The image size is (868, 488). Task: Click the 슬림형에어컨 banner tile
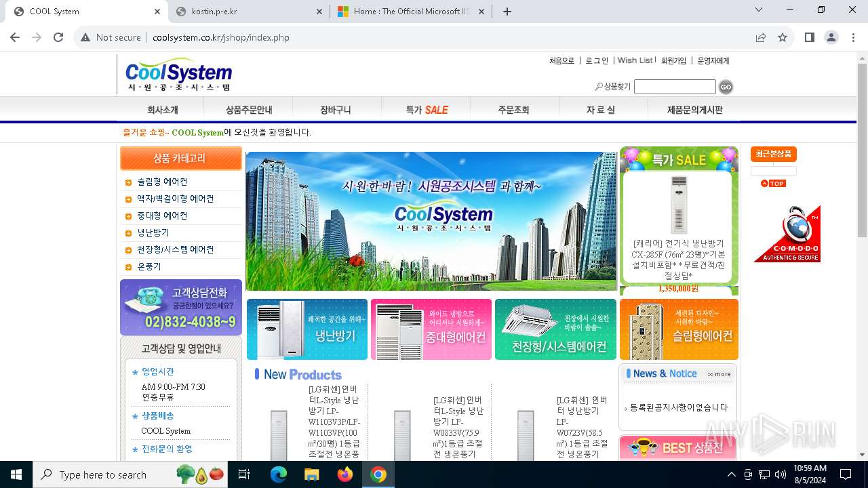(679, 329)
